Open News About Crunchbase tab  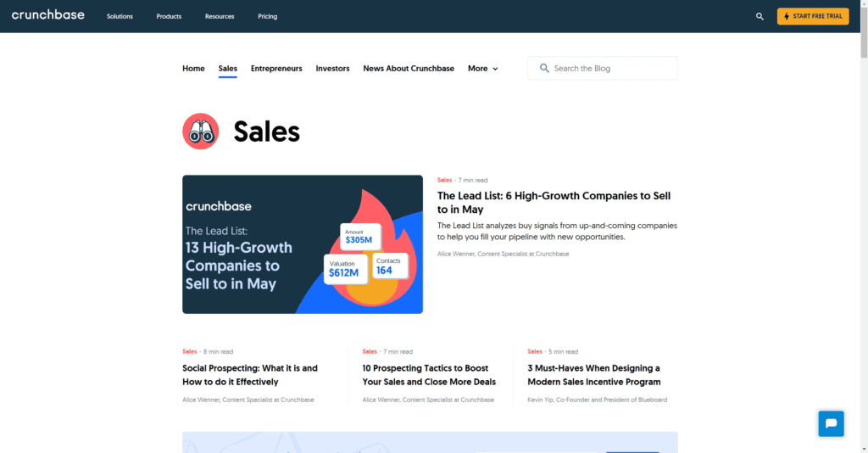(x=409, y=69)
